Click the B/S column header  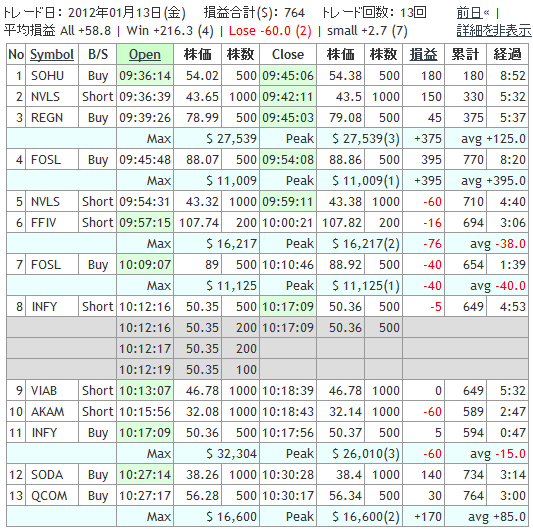point(98,54)
